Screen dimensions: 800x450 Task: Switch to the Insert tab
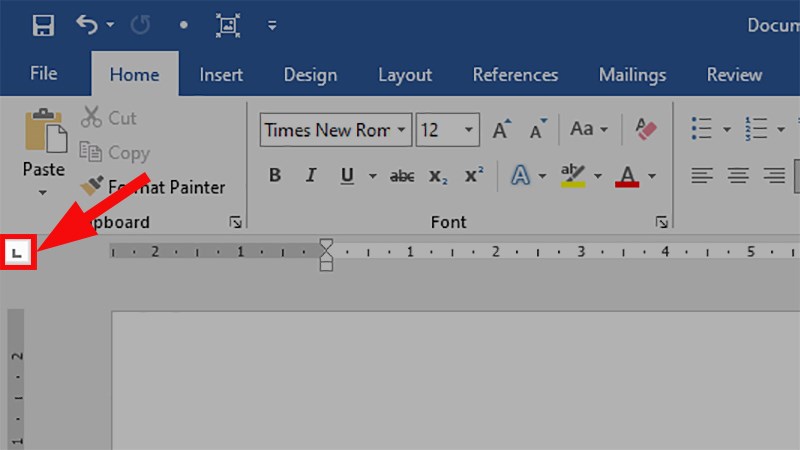pos(221,74)
